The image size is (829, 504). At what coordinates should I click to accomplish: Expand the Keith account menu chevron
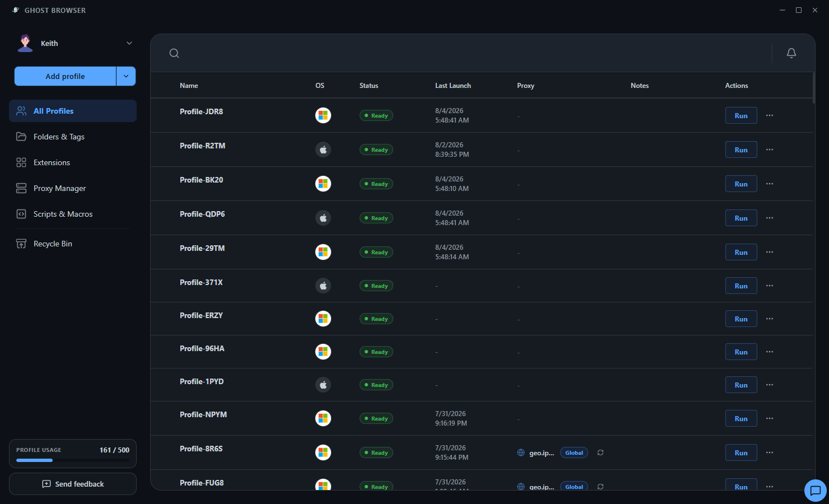click(x=129, y=43)
